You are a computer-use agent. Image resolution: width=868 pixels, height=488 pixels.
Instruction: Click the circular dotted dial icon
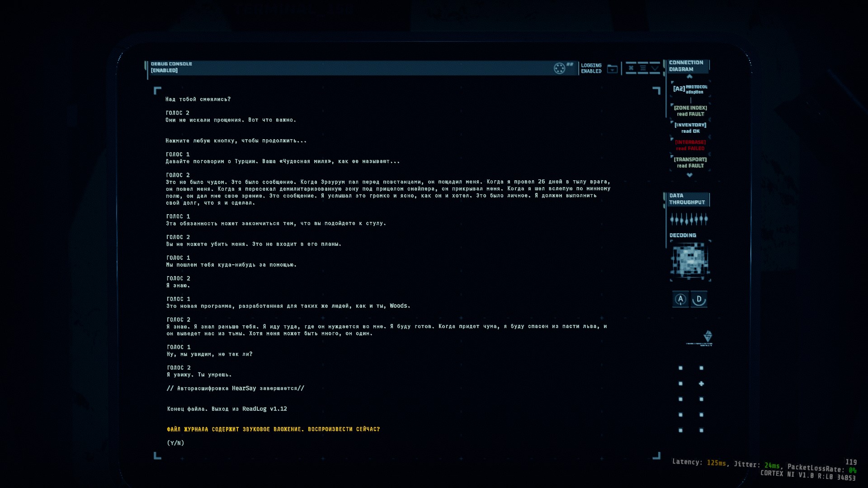[x=559, y=68]
